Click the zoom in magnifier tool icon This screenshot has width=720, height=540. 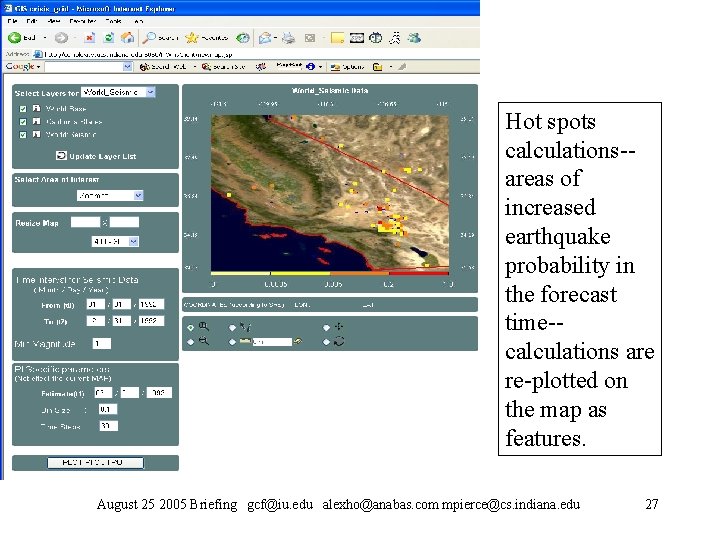(x=204, y=327)
